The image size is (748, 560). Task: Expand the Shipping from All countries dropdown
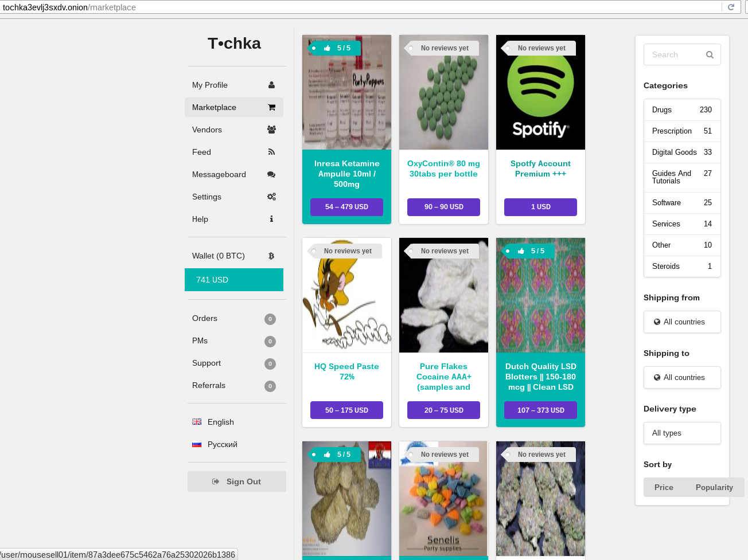point(682,322)
